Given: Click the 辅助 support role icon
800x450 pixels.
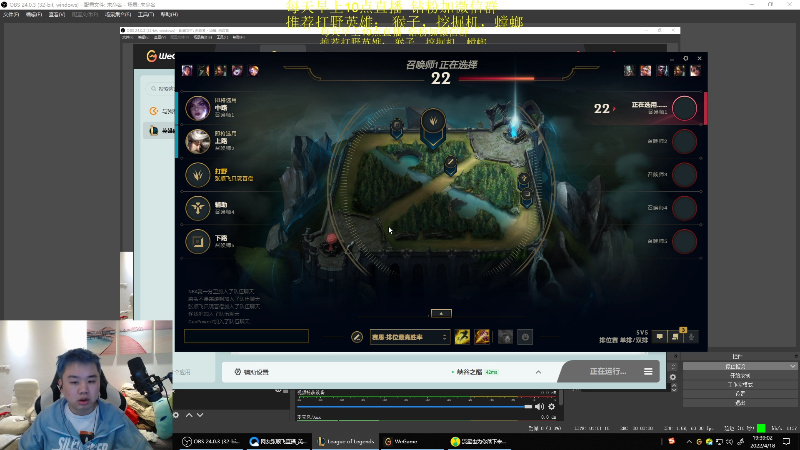Looking at the screenshot, I should tap(197, 208).
